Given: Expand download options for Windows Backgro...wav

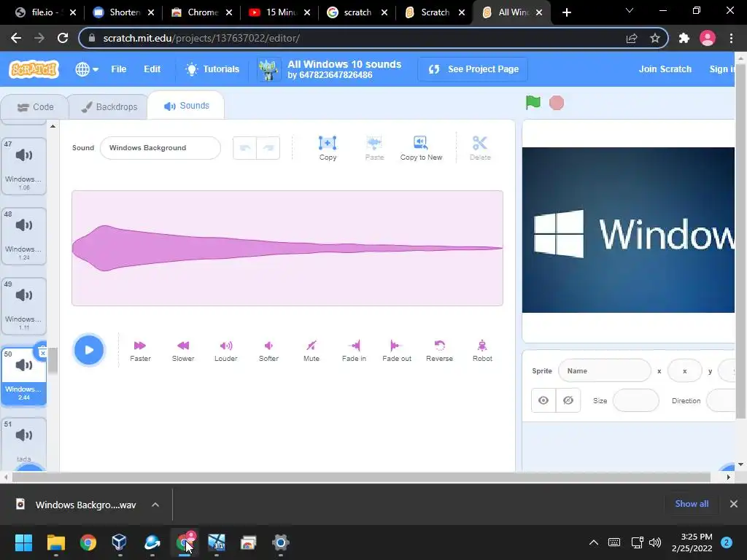Looking at the screenshot, I should pos(155,505).
